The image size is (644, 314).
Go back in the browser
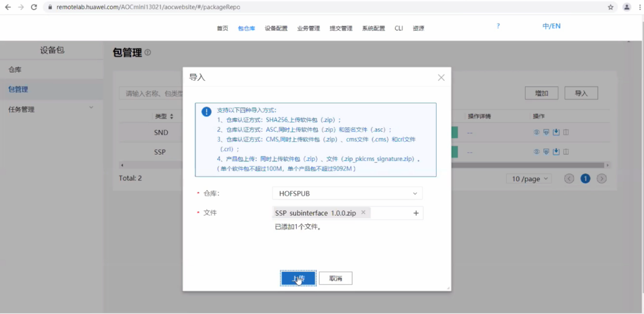point(8,7)
